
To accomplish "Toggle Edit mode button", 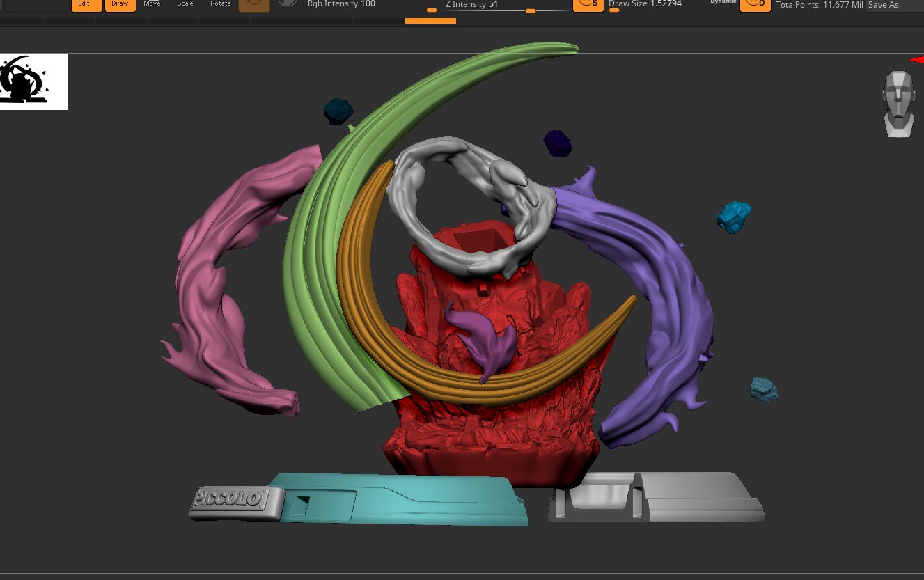I will [86, 6].
